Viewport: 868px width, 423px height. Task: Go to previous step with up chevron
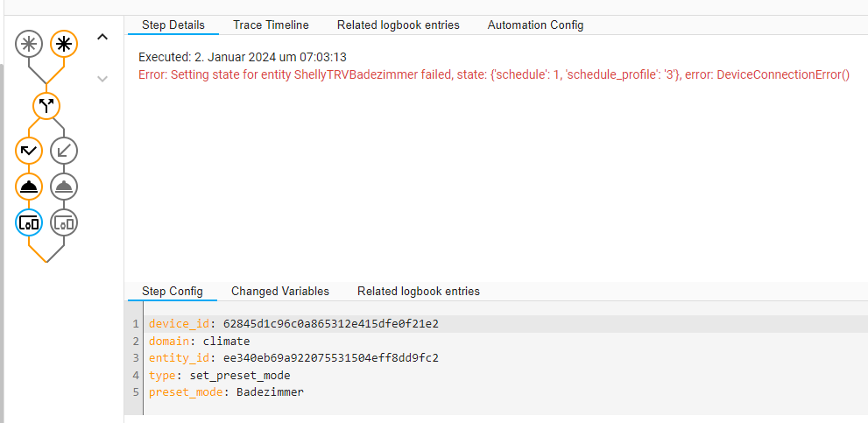(x=102, y=37)
